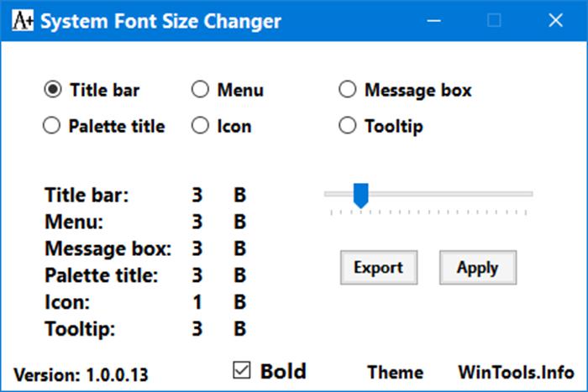The image size is (588, 392).
Task: Click the Icon row size value 1
Action: [197, 302]
